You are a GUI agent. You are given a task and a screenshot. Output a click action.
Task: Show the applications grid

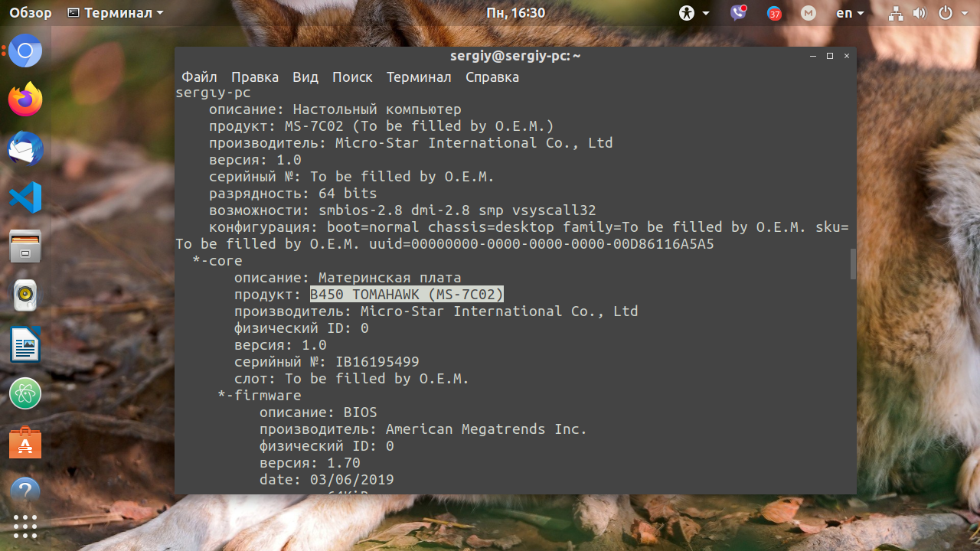(x=25, y=526)
